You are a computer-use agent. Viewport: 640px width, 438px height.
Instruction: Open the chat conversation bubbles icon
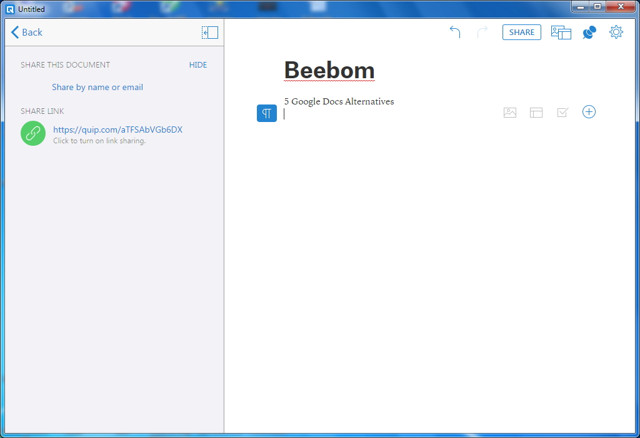coord(589,32)
